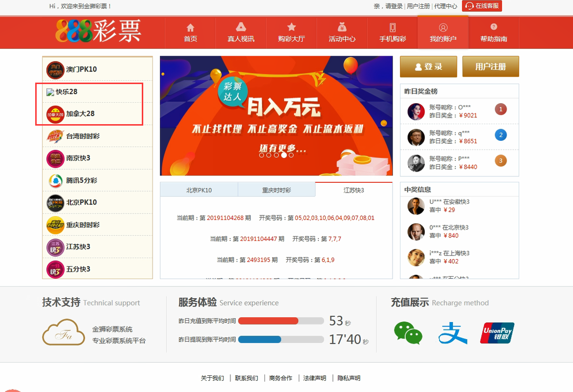Open the 购彩大厅 navigation item

(x=291, y=33)
